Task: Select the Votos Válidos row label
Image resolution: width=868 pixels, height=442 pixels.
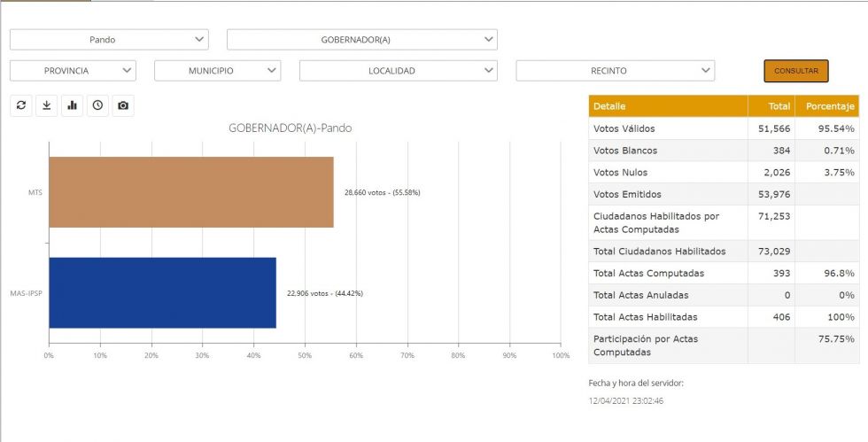Action: pos(624,128)
